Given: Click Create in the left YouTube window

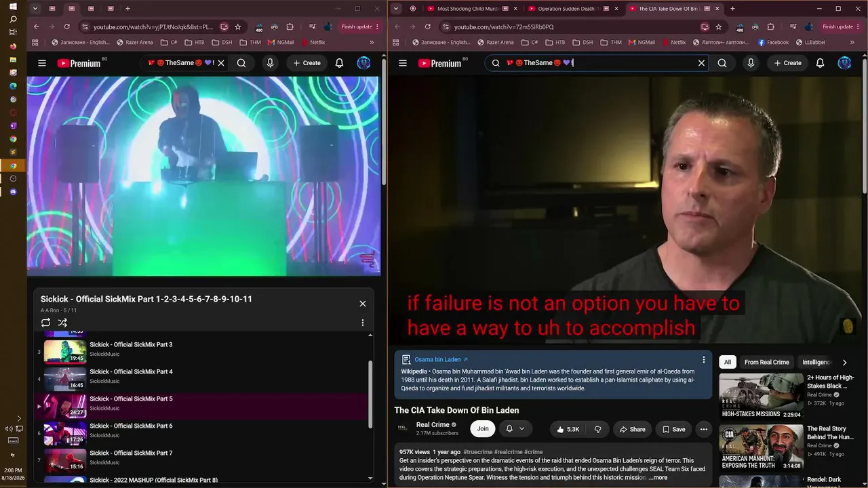Looking at the screenshot, I should (x=307, y=63).
